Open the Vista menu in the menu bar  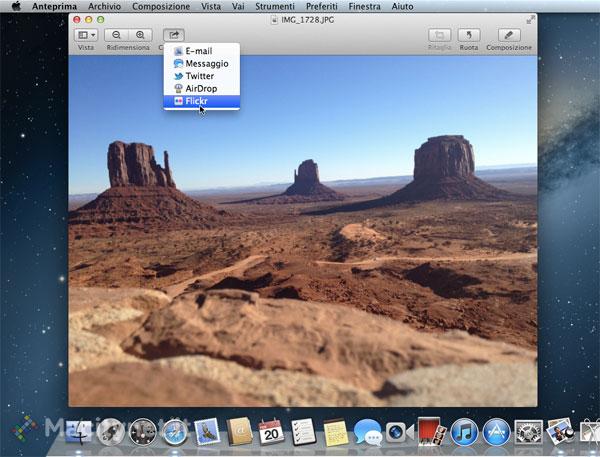(211, 6)
